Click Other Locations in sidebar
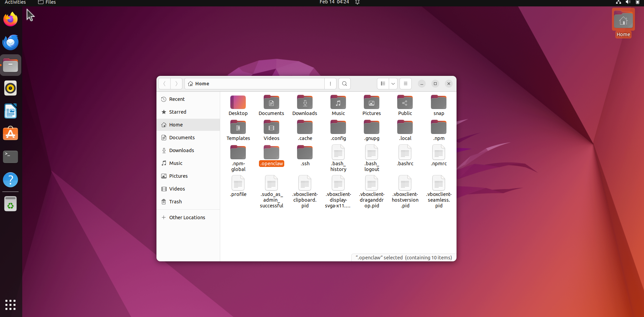The image size is (644, 317). 187,218
